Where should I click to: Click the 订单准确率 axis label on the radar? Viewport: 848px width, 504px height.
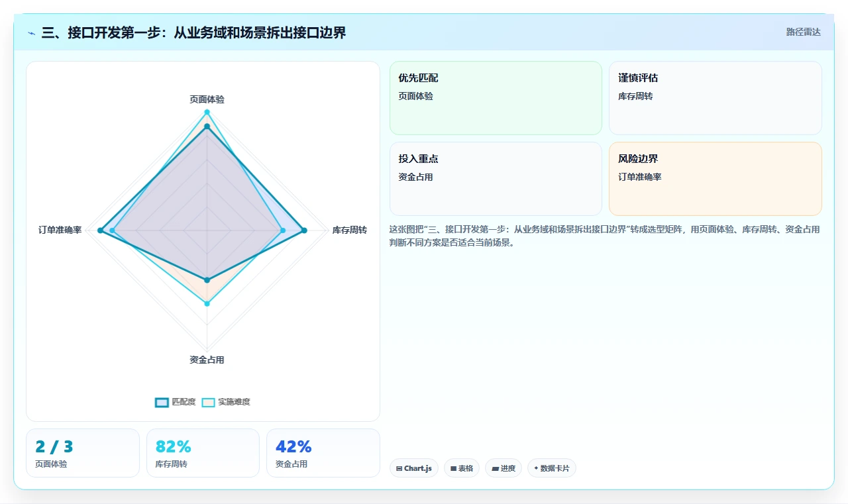pos(60,230)
